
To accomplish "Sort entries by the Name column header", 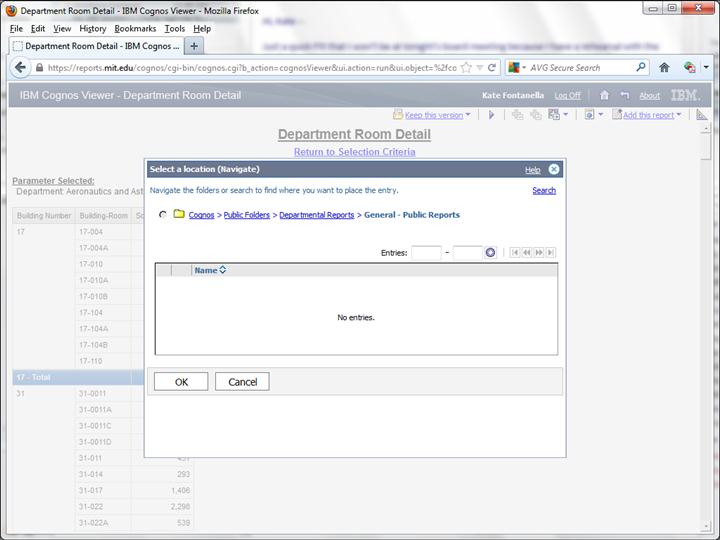I will (209, 270).
